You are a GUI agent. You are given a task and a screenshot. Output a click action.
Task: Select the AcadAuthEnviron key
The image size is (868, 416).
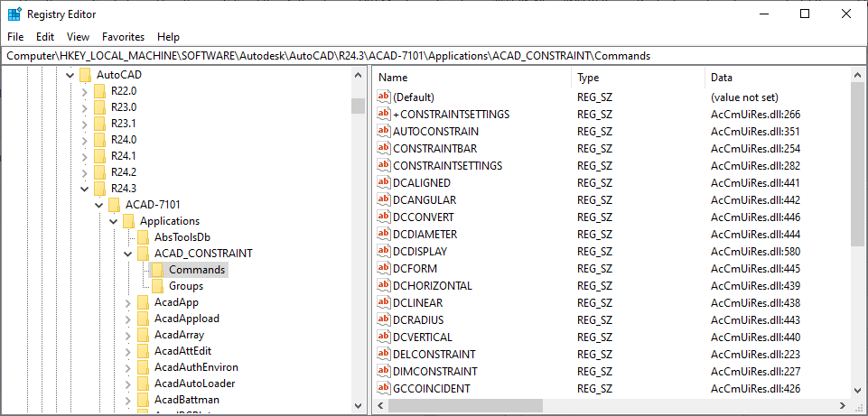click(x=196, y=367)
